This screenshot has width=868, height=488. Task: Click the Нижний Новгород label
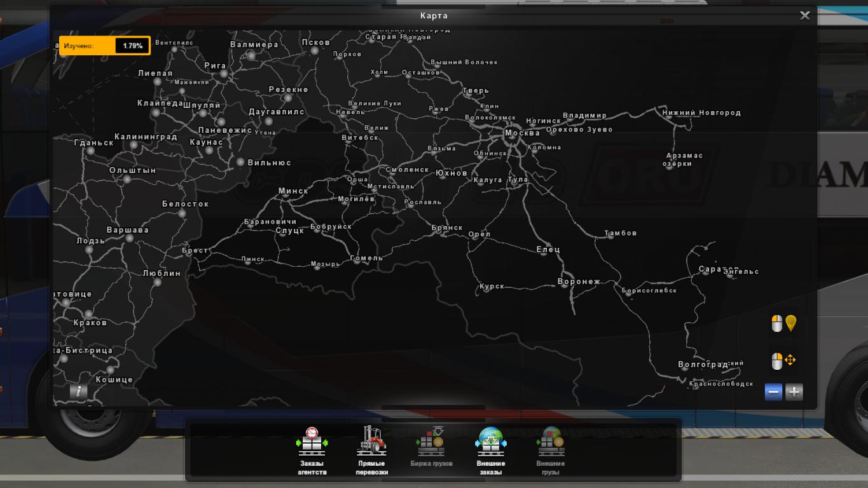point(701,113)
